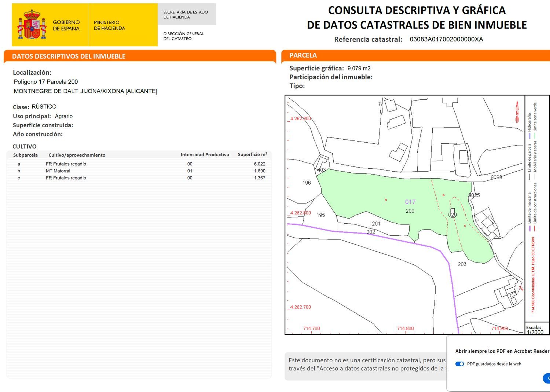This screenshot has height=392, width=550.
Task: Click "CONSULTA DESCRIPTIVA Y GRÁFICA" document title
Action: pos(417,10)
